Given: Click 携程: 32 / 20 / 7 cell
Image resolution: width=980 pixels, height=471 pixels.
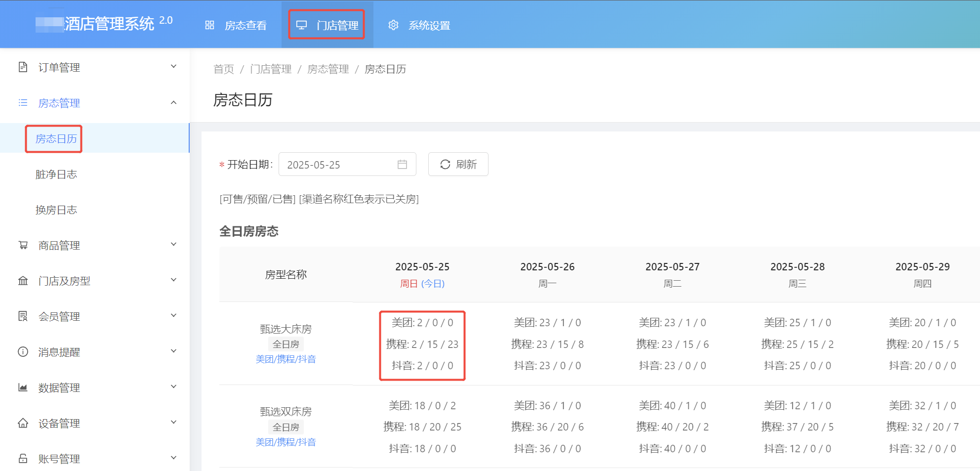Looking at the screenshot, I should pos(922,427).
